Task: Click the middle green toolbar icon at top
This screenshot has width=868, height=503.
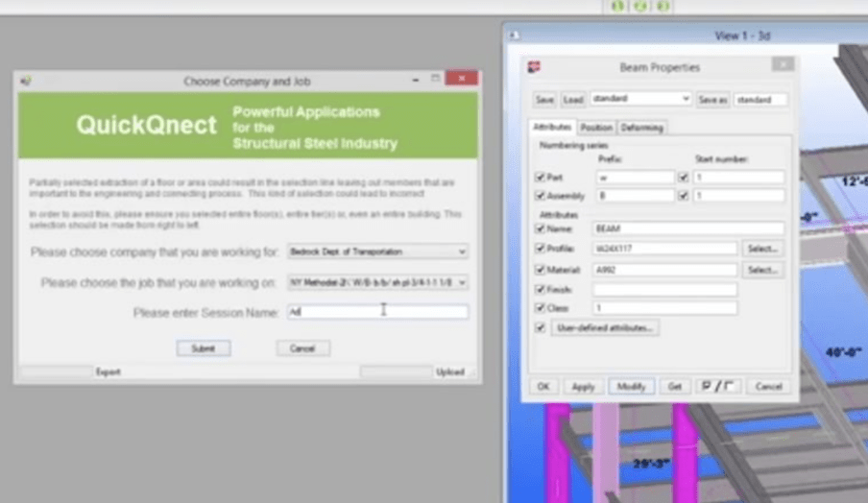Action: [x=638, y=6]
